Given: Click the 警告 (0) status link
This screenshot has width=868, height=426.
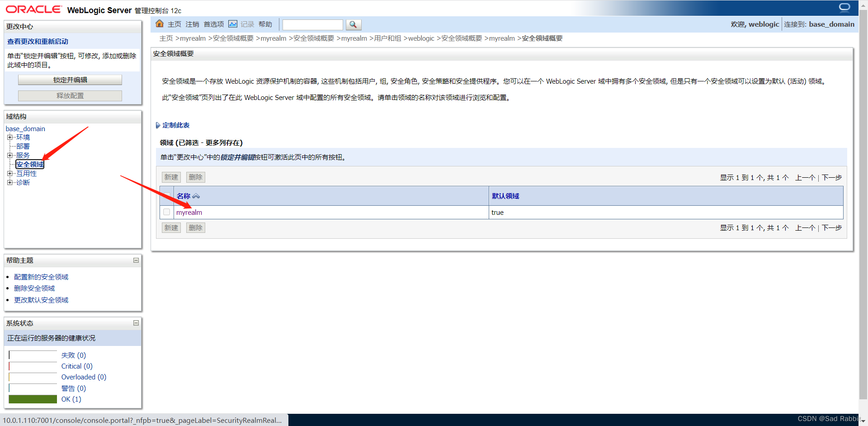Looking at the screenshot, I should click(74, 388).
